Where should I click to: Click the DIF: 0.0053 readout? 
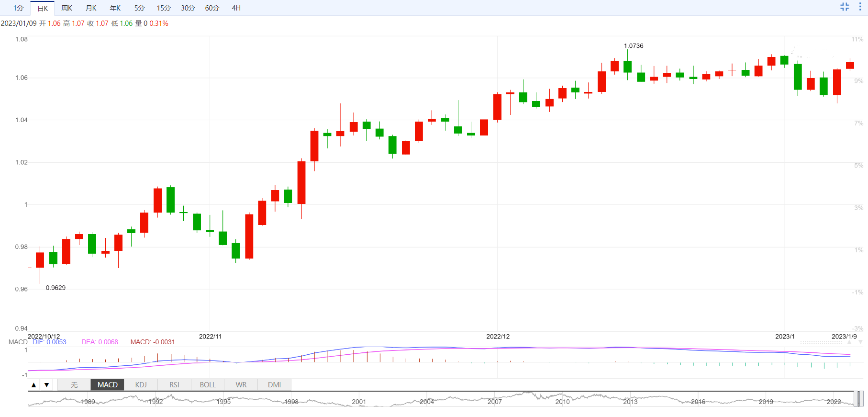click(x=49, y=342)
